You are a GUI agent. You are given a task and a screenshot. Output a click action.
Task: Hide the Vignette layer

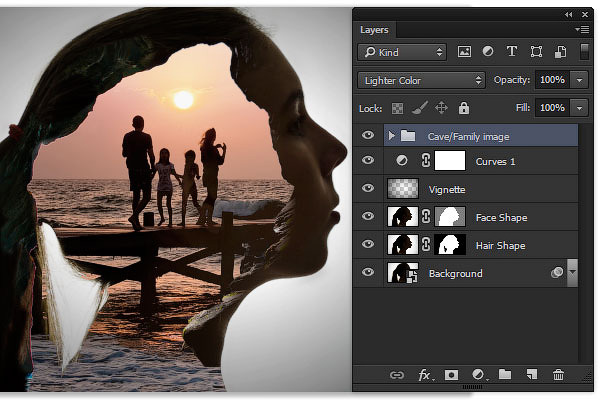[368, 188]
